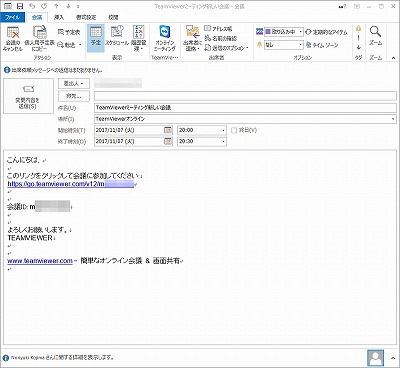This screenshot has height=368, width=400.
Task: Click the Subject field with TeamViewer meeting title
Action: point(245,108)
